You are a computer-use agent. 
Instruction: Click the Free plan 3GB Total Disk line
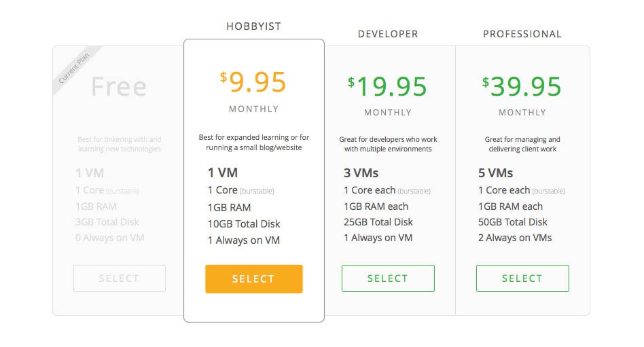109,222
